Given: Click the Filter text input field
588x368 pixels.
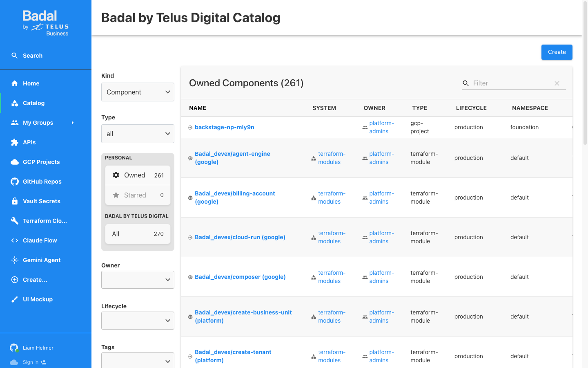Looking at the screenshot, I should click(x=512, y=83).
